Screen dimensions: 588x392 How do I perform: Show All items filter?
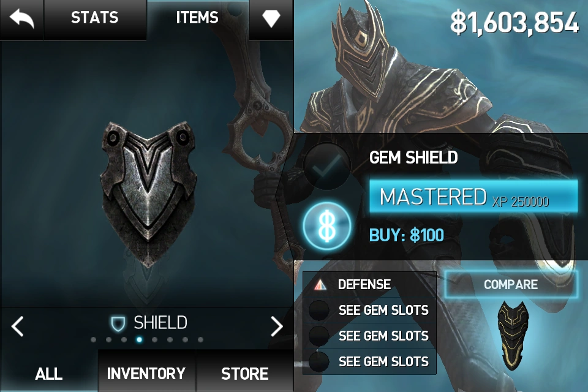point(49,374)
